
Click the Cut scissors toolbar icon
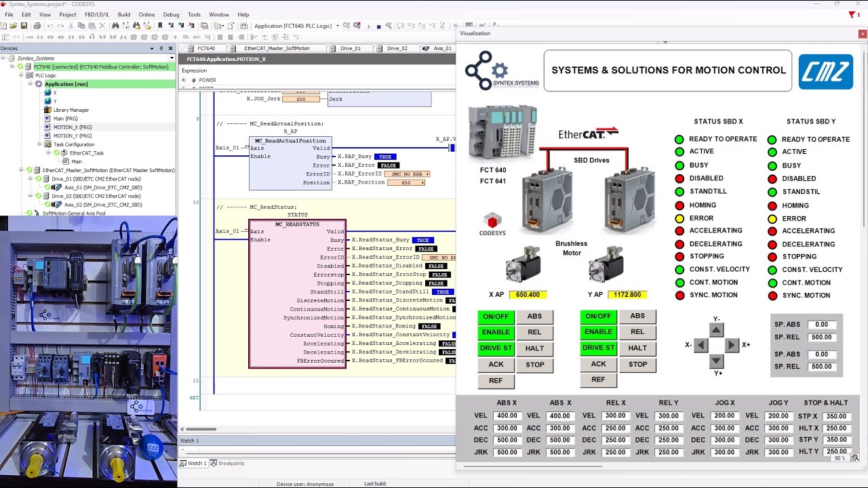click(x=71, y=26)
